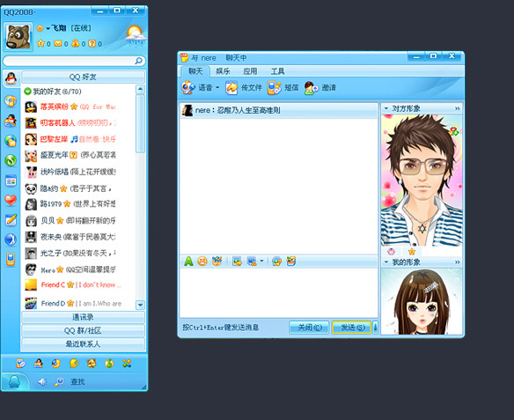Open the blue window news sidebar icon
This screenshot has width=514, height=420.
[11, 181]
